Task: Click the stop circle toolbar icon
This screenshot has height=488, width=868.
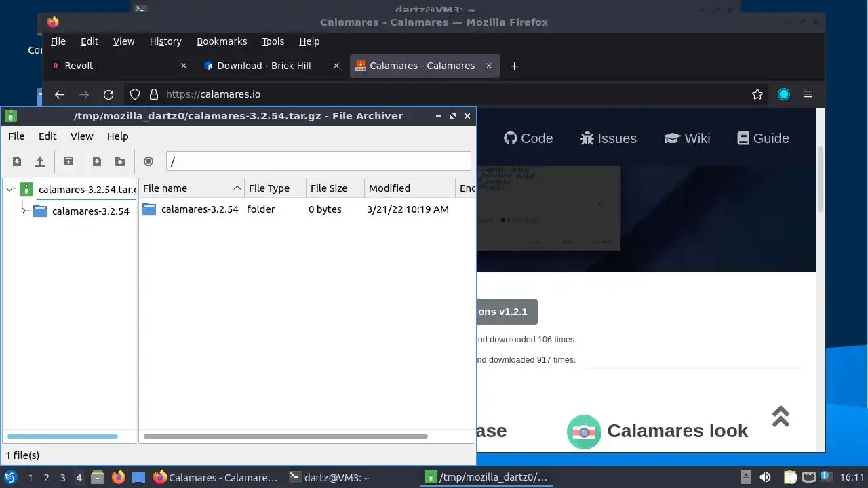Action: click(x=149, y=161)
